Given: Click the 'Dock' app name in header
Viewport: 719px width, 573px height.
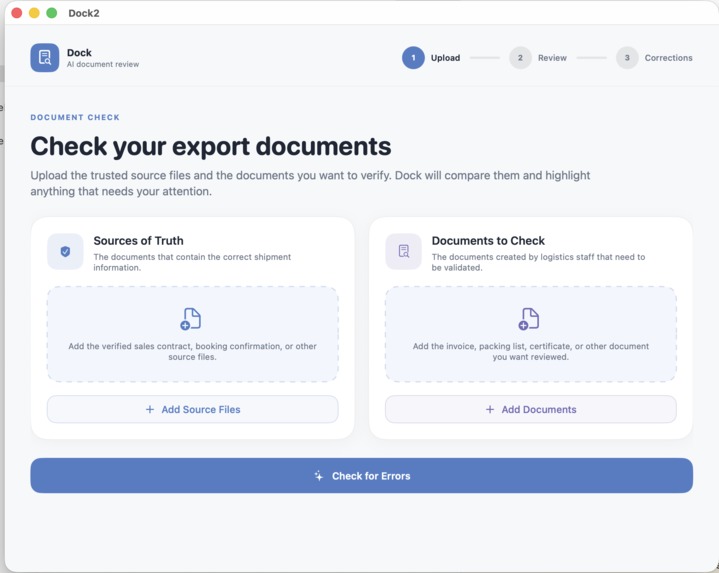Looking at the screenshot, I should pyautogui.click(x=79, y=53).
